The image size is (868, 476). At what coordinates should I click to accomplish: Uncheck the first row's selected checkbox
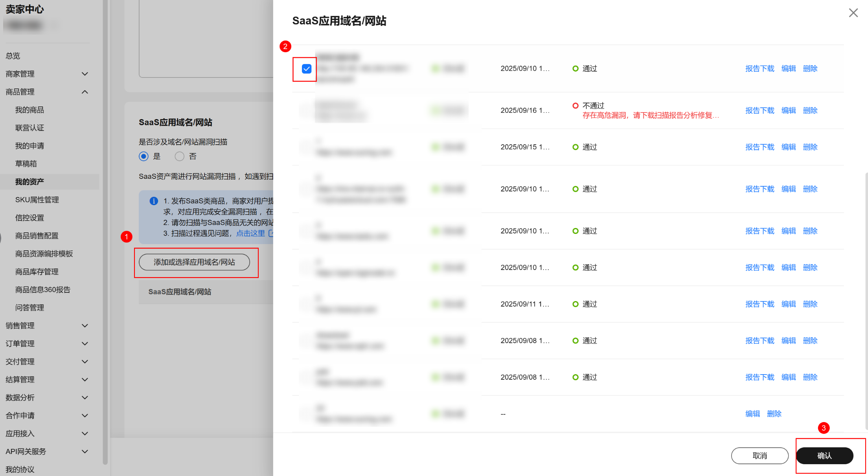306,69
